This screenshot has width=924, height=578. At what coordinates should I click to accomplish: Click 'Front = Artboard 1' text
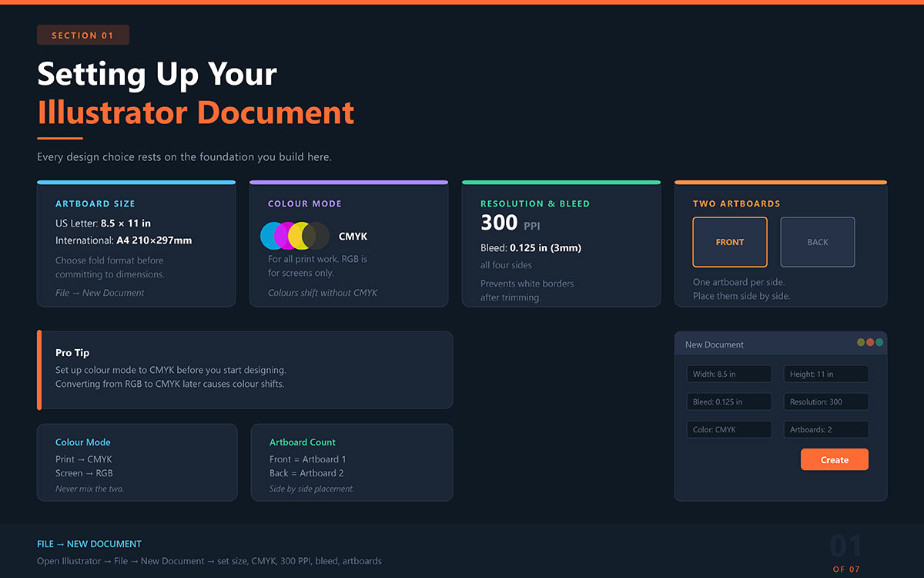click(x=308, y=459)
